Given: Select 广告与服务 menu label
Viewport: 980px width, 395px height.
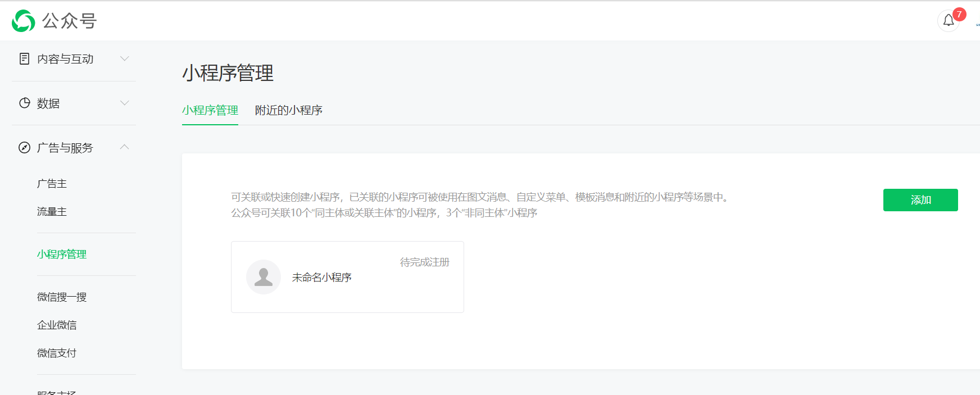Looking at the screenshot, I should pos(65,148).
